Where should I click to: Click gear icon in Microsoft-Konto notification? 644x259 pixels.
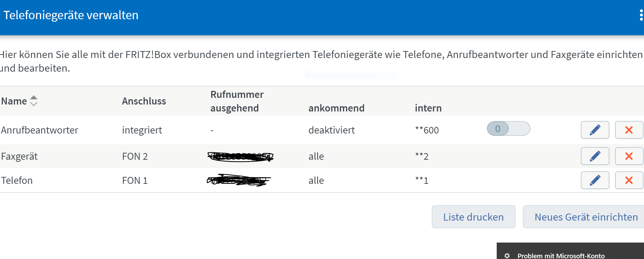[507, 256]
